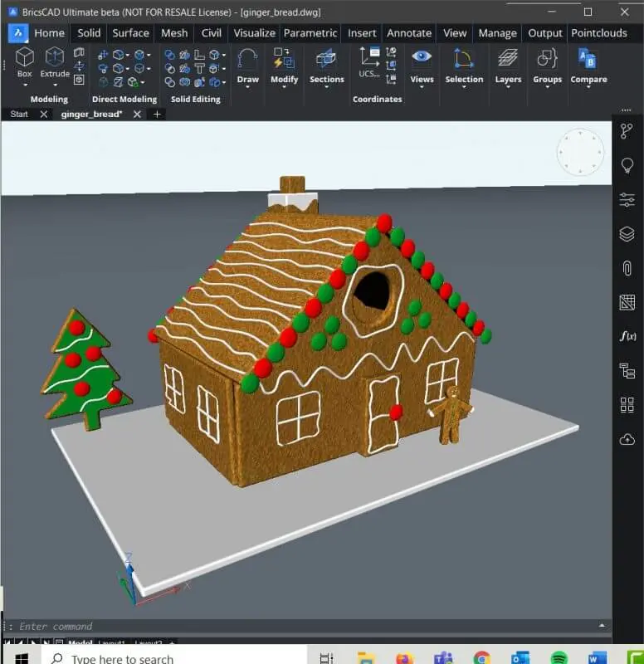
Task: Expand the Box tool dropdown arrow
Action: 25,85
